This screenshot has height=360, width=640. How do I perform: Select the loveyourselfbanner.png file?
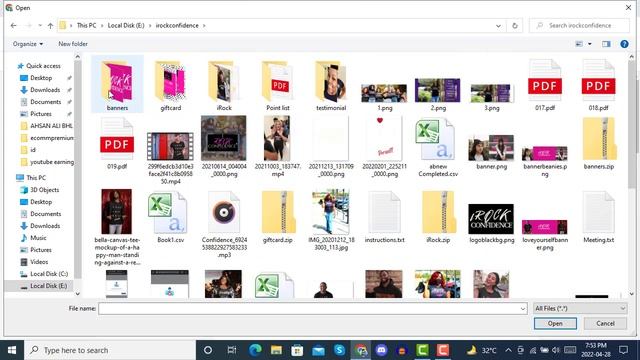click(x=545, y=235)
